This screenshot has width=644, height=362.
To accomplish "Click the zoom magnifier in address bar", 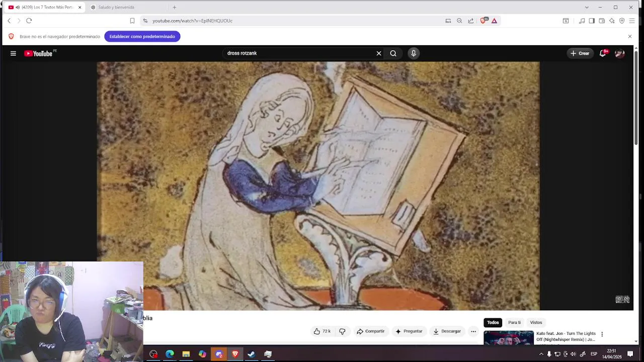I will pos(459,21).
